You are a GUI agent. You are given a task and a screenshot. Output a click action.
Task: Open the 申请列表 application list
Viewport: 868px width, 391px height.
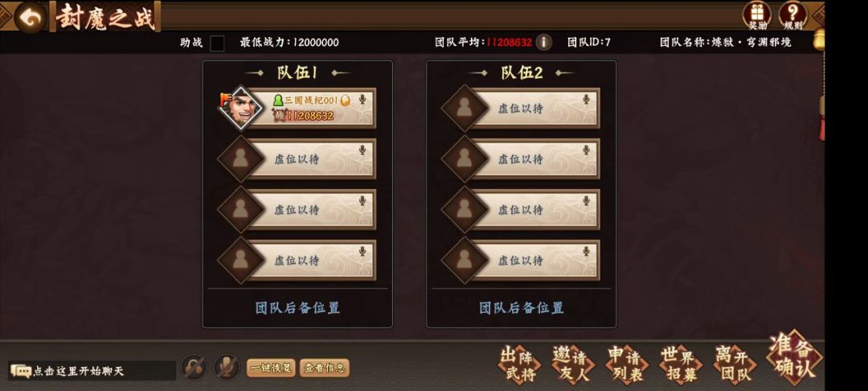(x=626, y=365)
